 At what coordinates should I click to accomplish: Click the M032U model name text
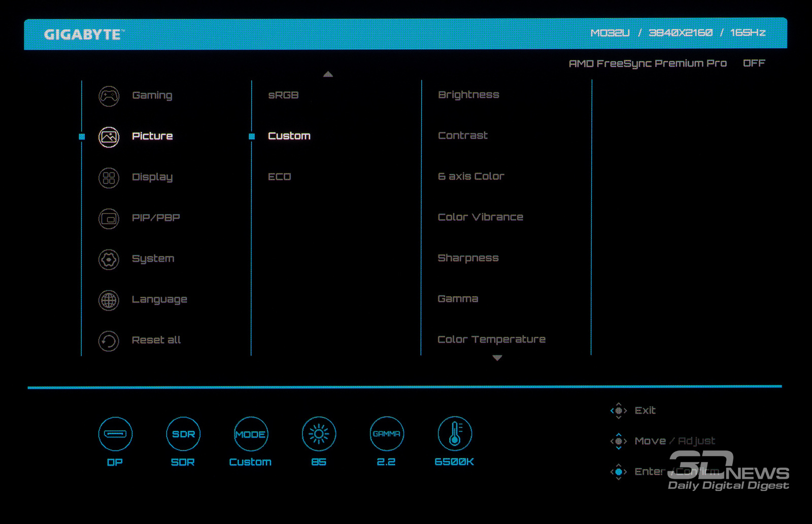(610, 33)
